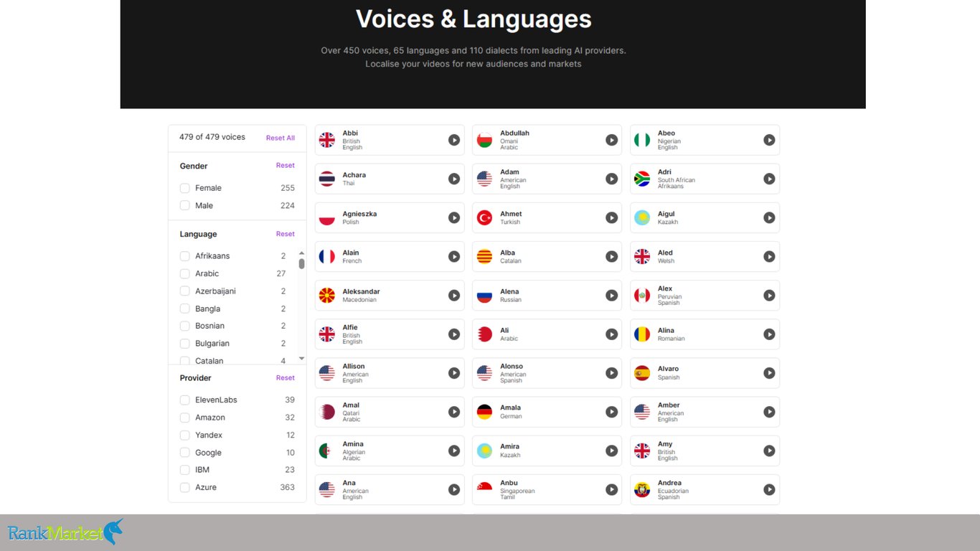This screenshot has width=980, height=551.
Task: Click Reset All filters link
Action: [x=281, y=138]
